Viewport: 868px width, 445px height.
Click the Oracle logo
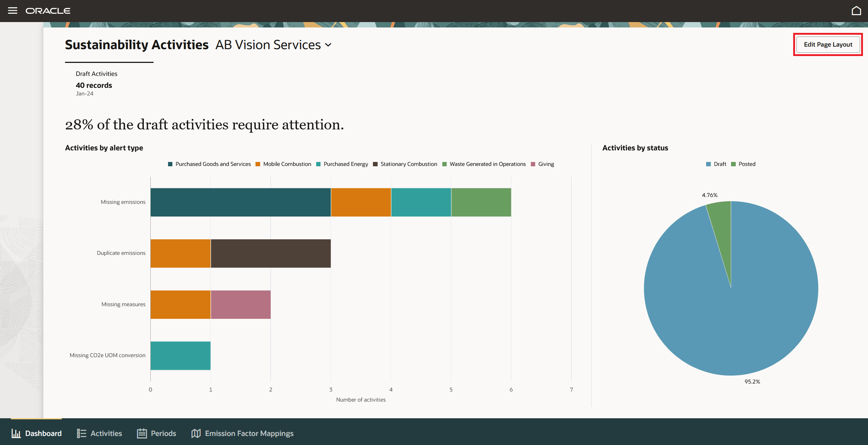pyautogui.click(x=48, y=10)
